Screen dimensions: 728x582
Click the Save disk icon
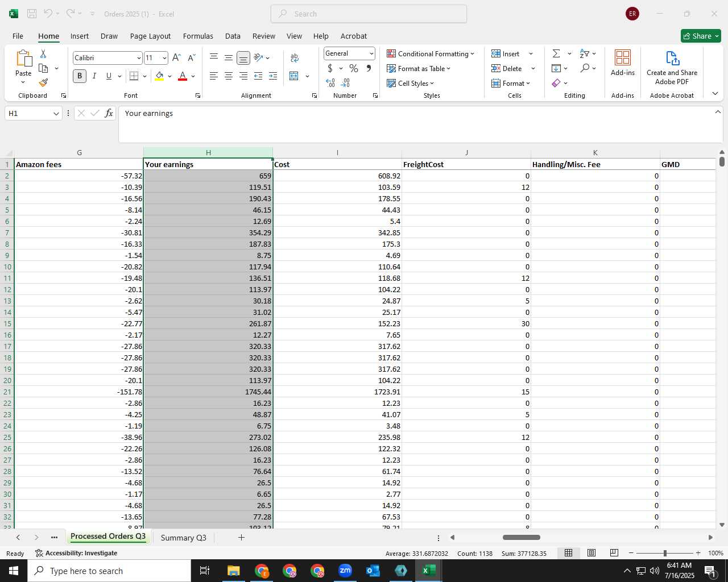tap(32, 14)
